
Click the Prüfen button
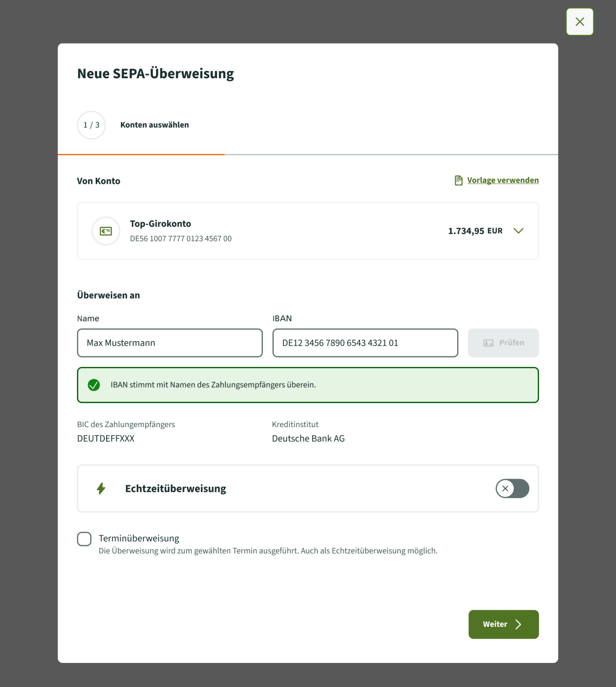point(503,343)
